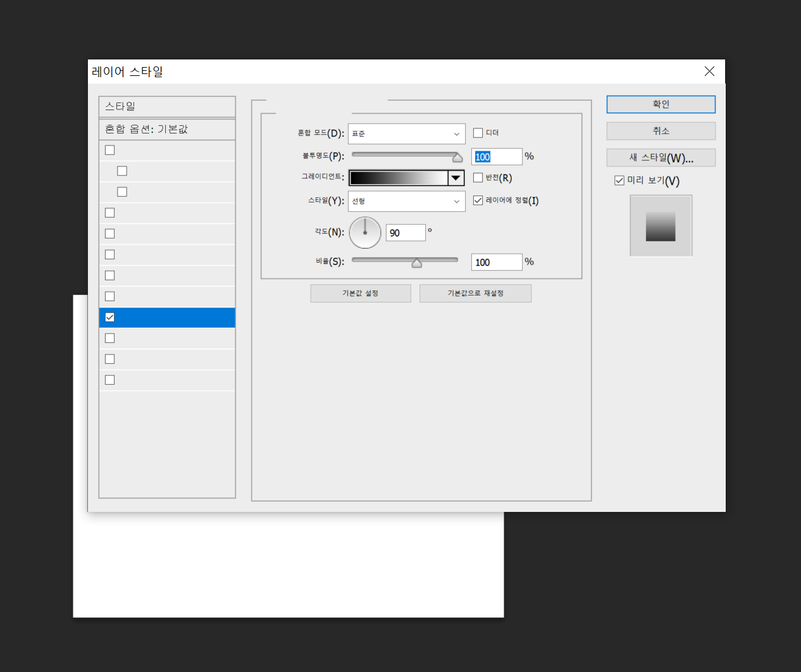Select 혼합 옵션: 기본값 in the styles list
This screenshot has width=801, height=672.
[167, 129]
